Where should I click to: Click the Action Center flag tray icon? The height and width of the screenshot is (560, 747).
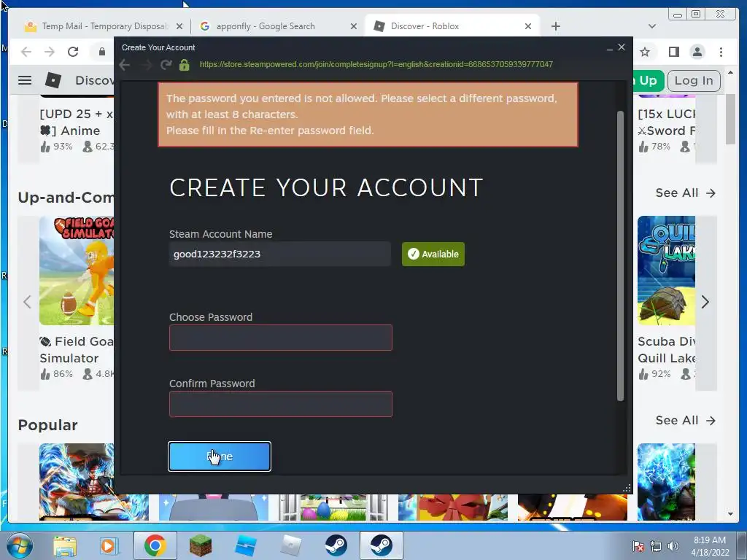638,546
